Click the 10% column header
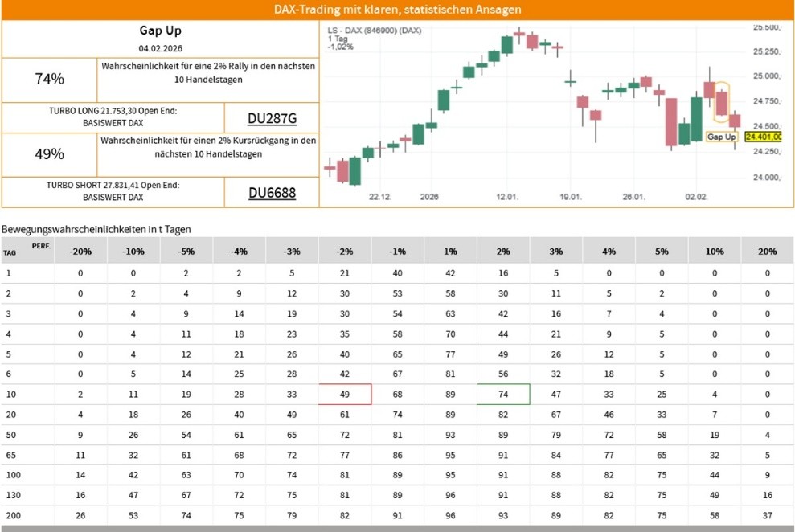The height and width of the screenshot is (532, 795). (715, 251)
